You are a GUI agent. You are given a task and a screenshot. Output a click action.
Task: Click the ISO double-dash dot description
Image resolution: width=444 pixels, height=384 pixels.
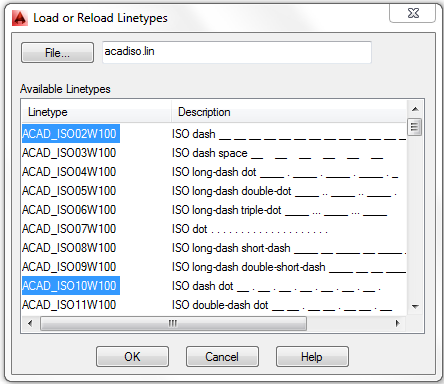click(x=282, y=305)
